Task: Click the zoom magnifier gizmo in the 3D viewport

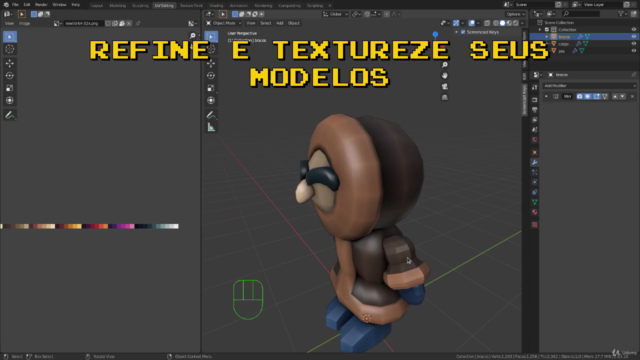Action: [445, 65]
